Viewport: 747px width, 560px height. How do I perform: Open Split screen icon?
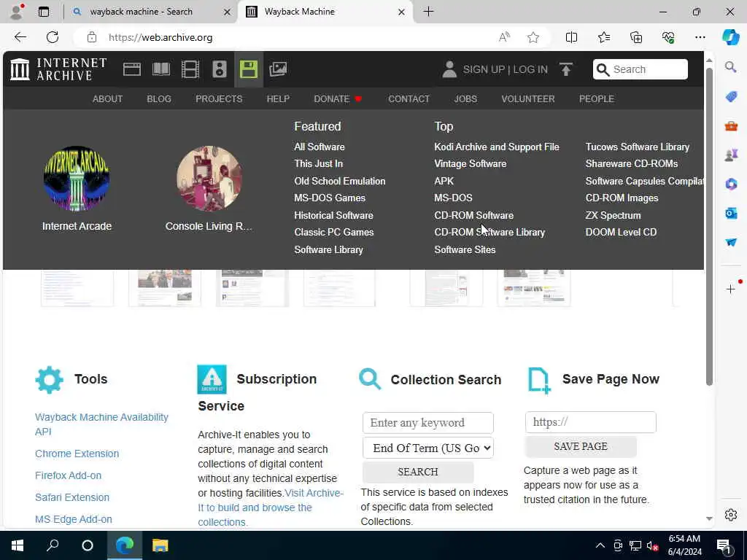571,37
